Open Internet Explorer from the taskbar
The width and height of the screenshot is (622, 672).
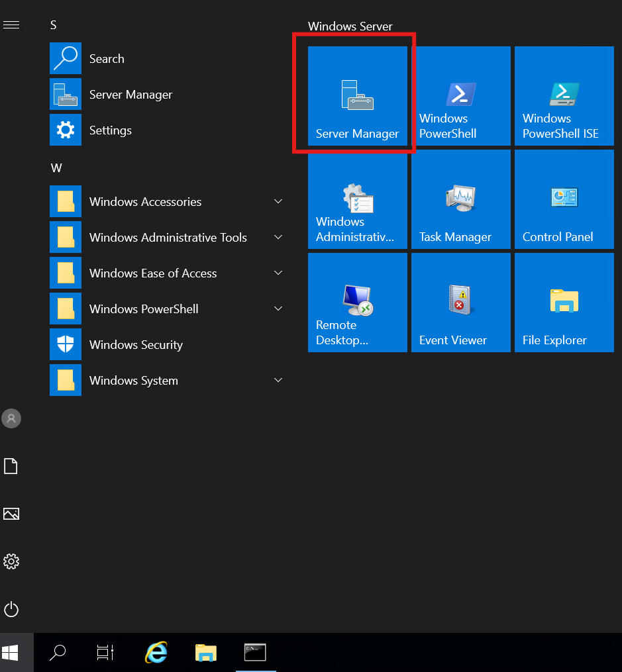[156, 653]
